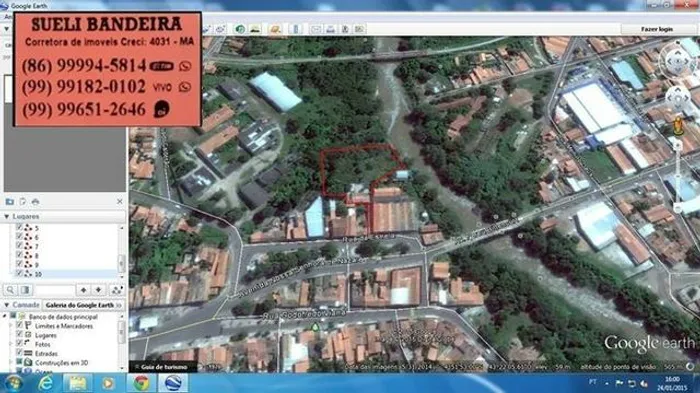Click the places filter text field
The image size is (700, 393).
pyautogui.click(x=54, y=290)
